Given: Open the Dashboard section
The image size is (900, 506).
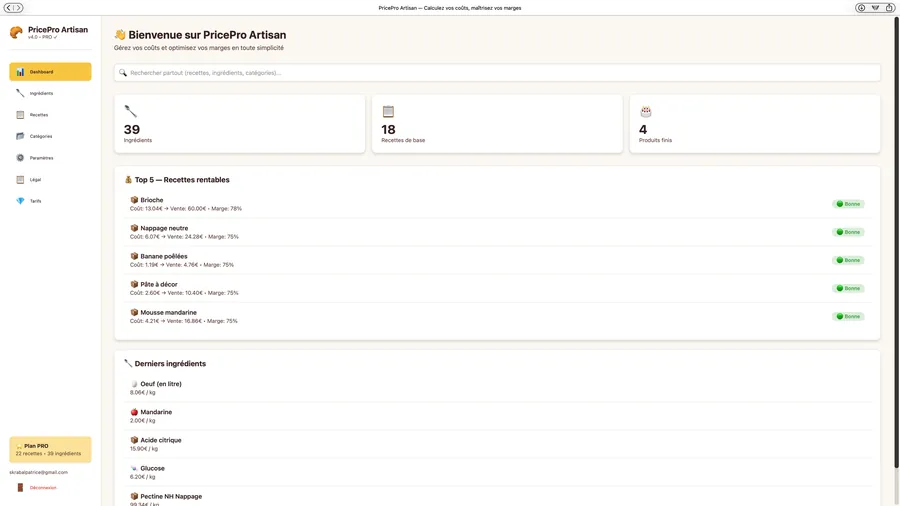Looking at the screenshot, I should click(50, 72).
